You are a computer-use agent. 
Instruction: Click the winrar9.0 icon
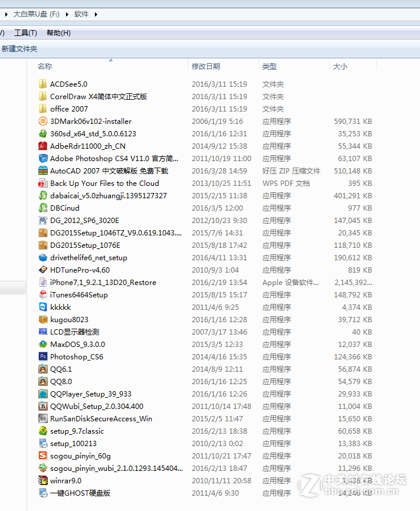coord(42,480)
